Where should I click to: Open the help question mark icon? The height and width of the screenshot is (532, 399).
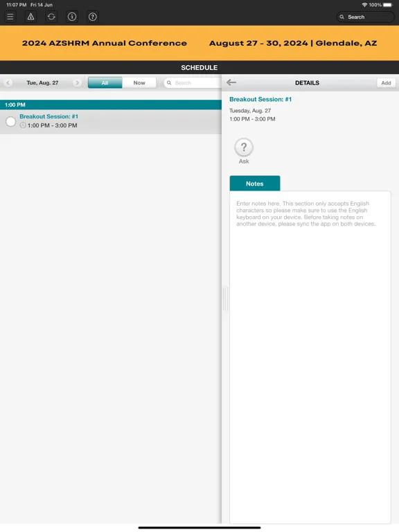93,17
